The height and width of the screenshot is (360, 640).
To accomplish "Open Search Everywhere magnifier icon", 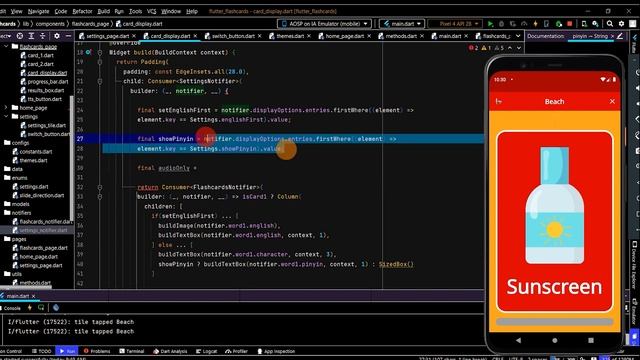I will point(610,24).
